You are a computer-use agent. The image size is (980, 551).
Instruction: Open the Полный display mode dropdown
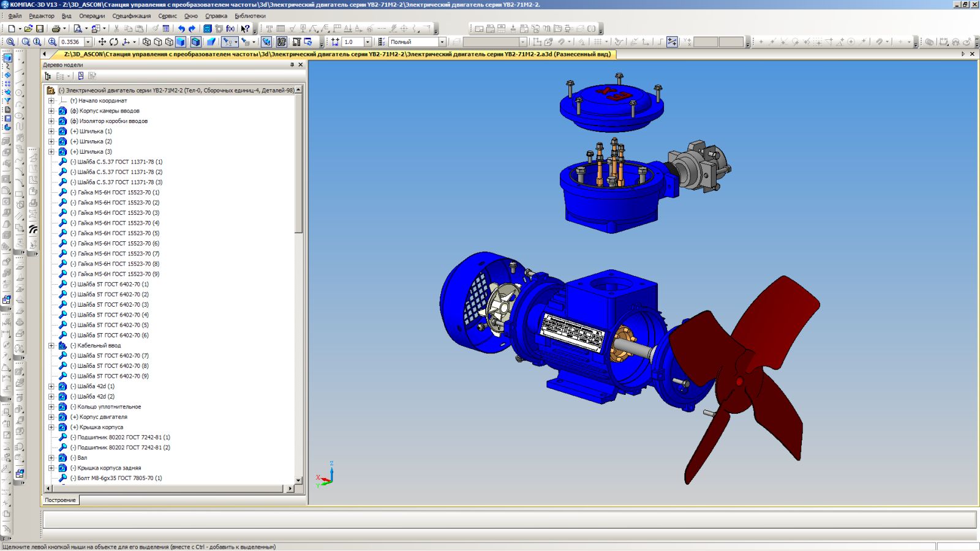coord(442,42)
